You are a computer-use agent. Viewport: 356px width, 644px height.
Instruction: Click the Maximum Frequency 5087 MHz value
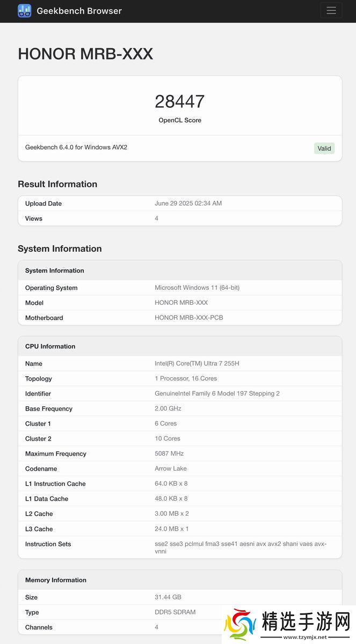tap(168, 453)
